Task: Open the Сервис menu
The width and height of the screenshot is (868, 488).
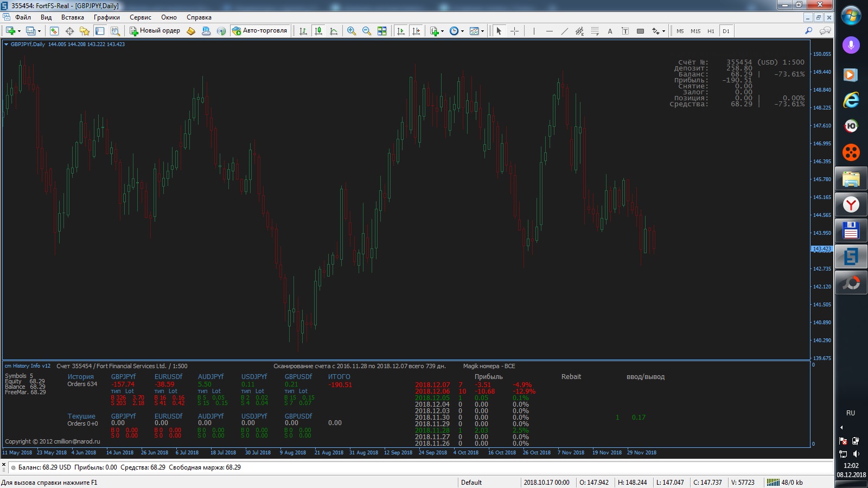Action: pos(140,17)
